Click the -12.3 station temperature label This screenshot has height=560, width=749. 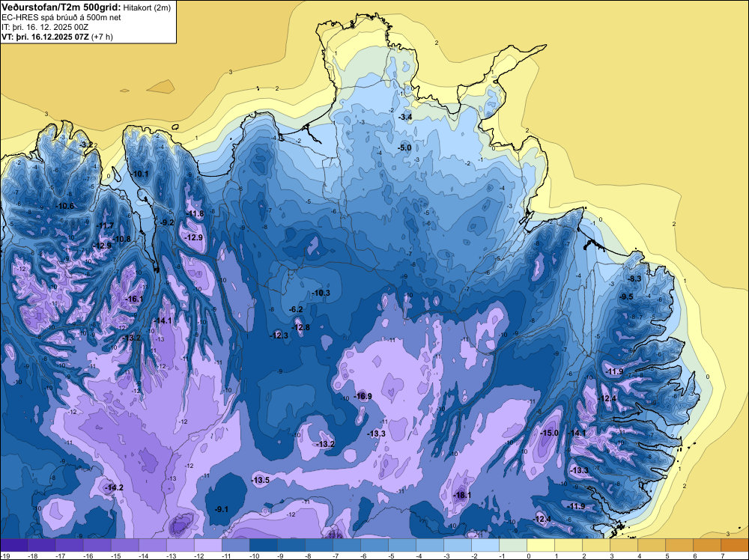point(279,335)
